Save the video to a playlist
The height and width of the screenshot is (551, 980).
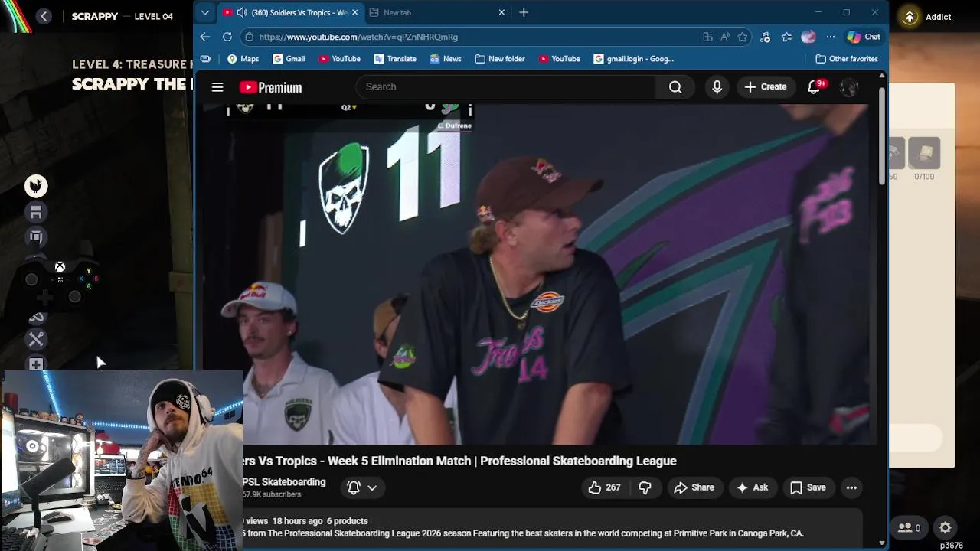point(808,487)
